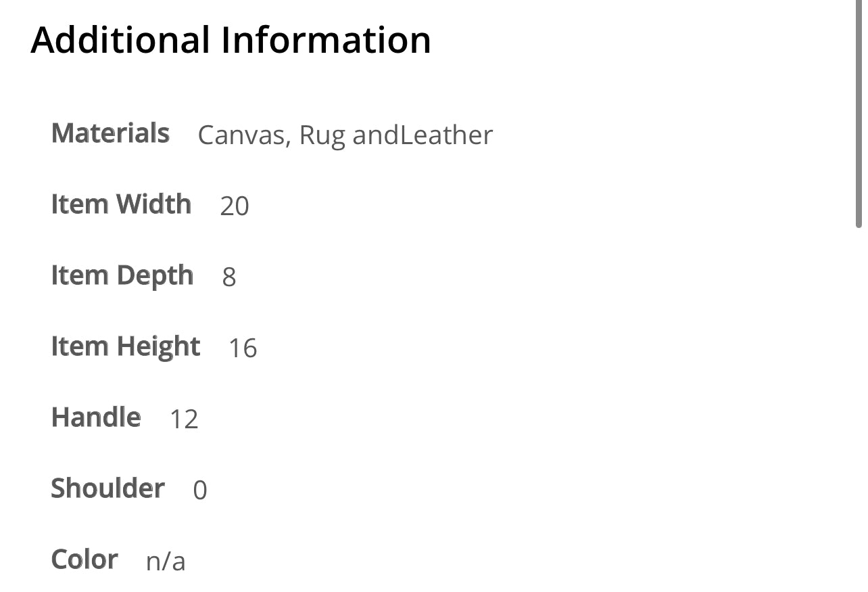Screen dimensions: 868x592
Task: Click the vertical scrollbar thumb
Action: click(859, 115)
